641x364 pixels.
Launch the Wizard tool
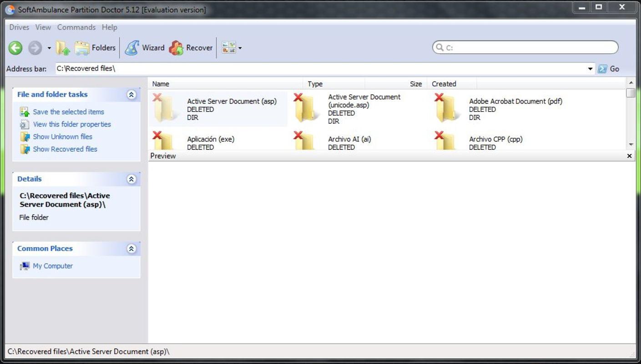(145, 48)
